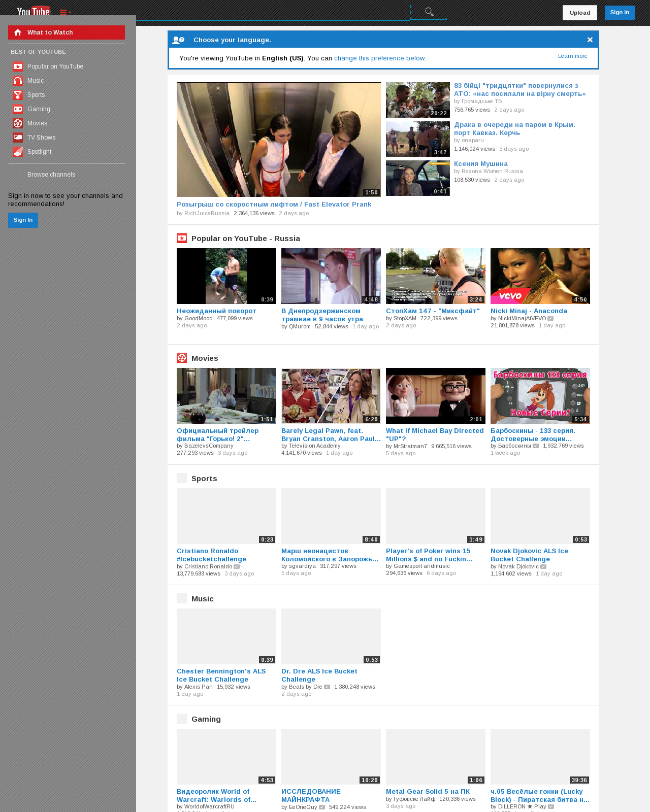Click the search magnifier icon
The image size is (650, 812).
tap(429, 12)
